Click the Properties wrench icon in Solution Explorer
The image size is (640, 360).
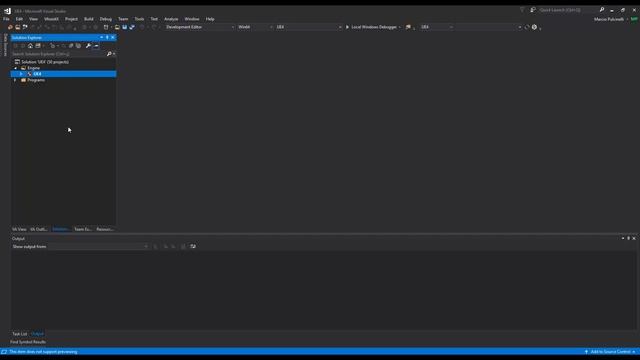[x=88, y=46]
